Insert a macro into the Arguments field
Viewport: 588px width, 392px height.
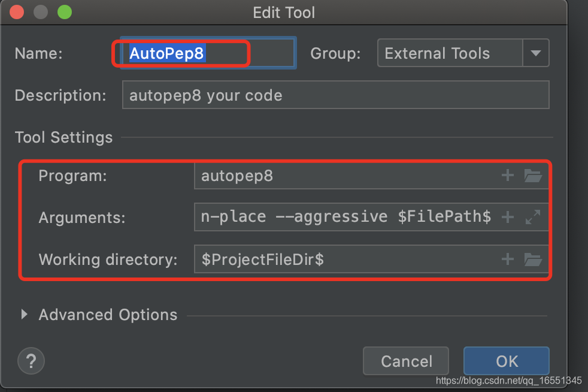tap(507, 217)
